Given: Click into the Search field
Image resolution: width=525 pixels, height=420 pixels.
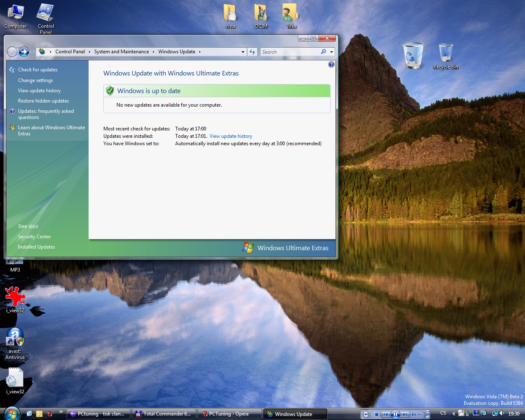Looking at the screenshot, I should 290,52.
